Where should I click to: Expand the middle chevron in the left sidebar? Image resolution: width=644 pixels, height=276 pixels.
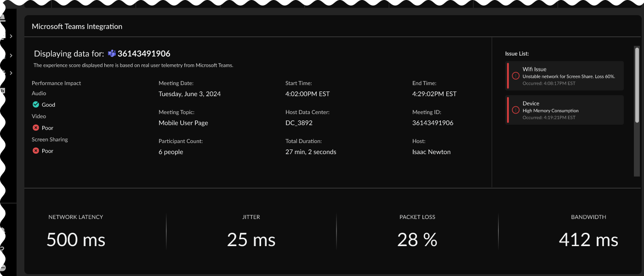[x=11, y=56]
